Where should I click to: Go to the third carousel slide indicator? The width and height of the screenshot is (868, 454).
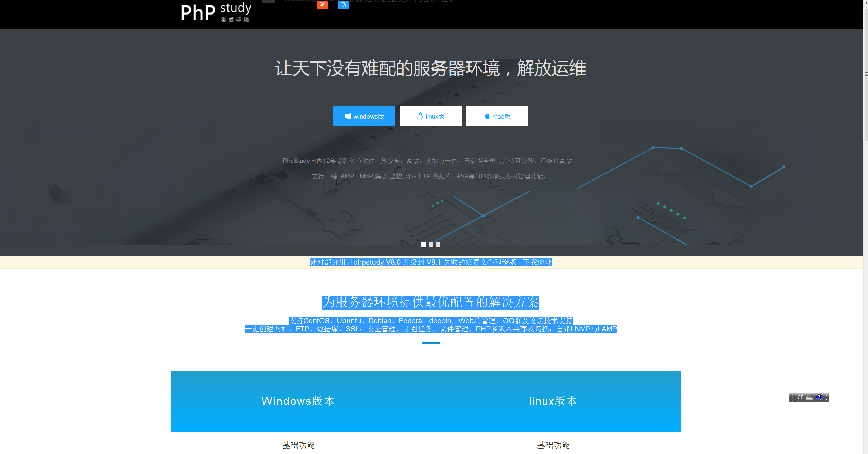pyautogui.click(x=438, y=245)
